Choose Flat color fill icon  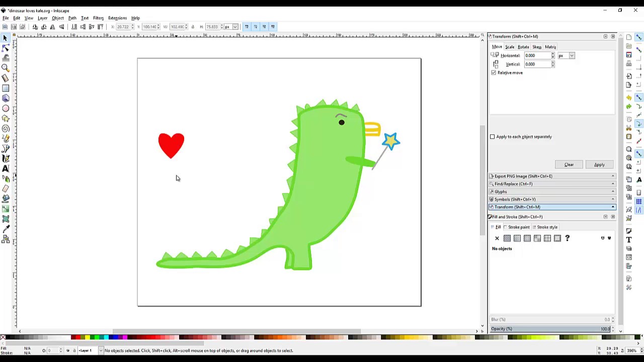[507, 238]
